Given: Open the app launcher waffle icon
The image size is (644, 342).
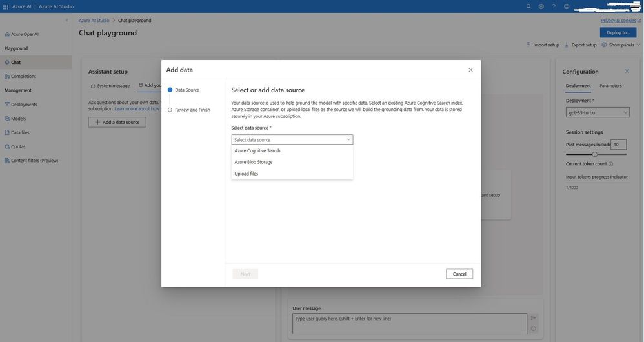Looking at the screenshot, I should (6, 6).
